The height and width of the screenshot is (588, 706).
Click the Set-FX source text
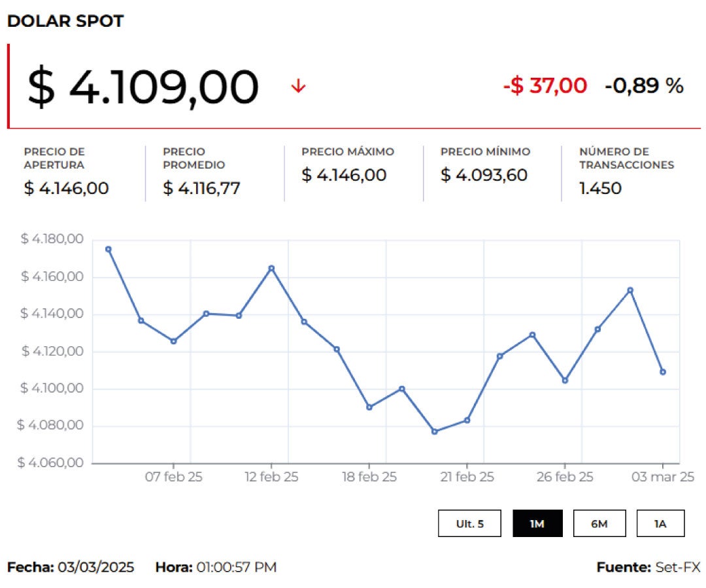[678, 567]
